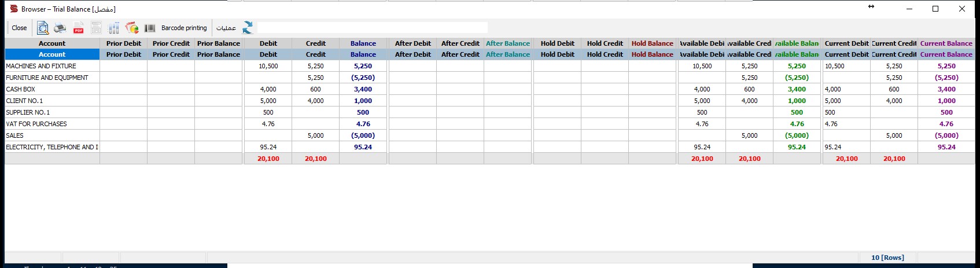Click green Available Balance 1,000 cell

pos(797,101)
